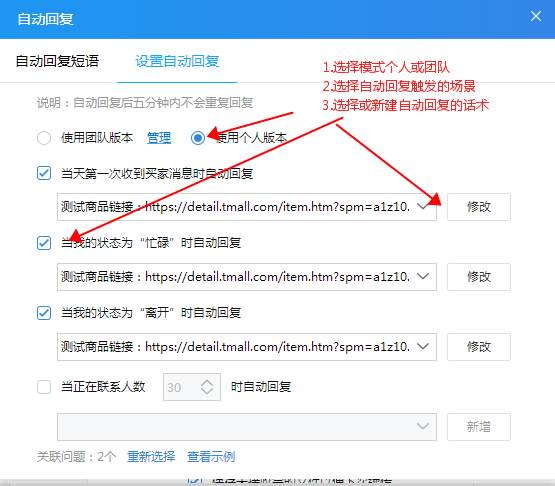This screenshot has height=486, width=555.
Task: Expand 忙碌 reply text dropdown chevron
Action: click(423, 276)
